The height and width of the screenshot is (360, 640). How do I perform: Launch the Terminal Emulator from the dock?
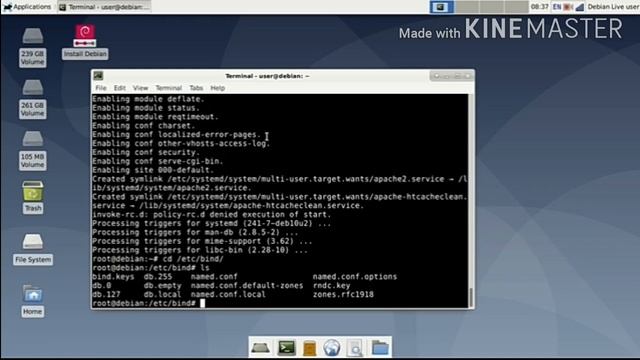point(286,348)
